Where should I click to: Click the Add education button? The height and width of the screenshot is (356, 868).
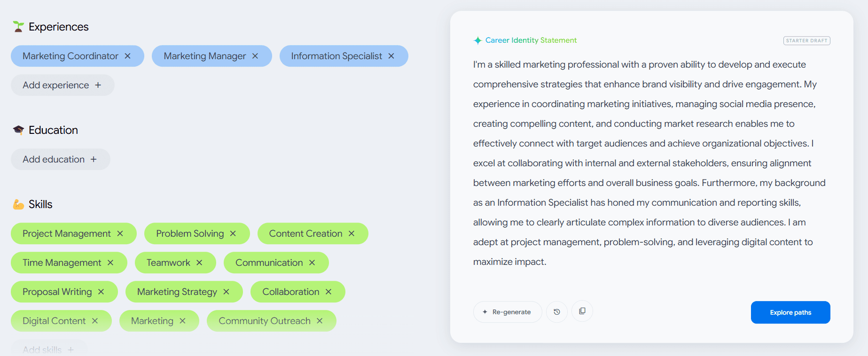coord(61,159)
